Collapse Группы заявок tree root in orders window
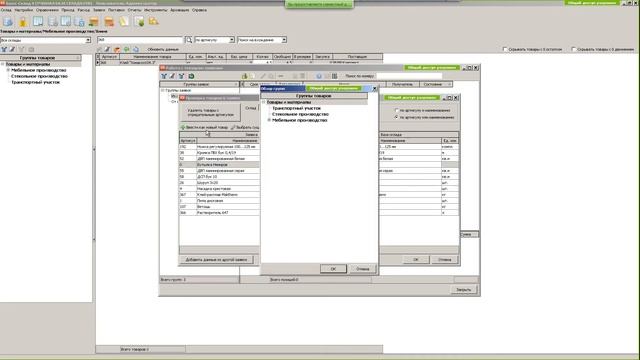 coord(162,90)
